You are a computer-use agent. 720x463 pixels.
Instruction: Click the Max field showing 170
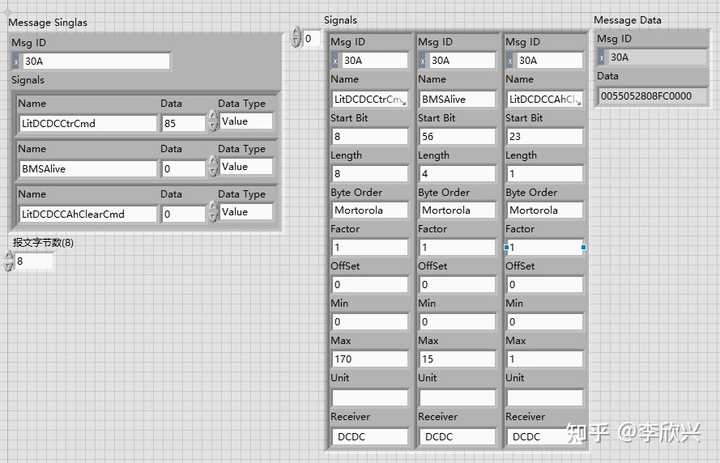coord(370,359)
